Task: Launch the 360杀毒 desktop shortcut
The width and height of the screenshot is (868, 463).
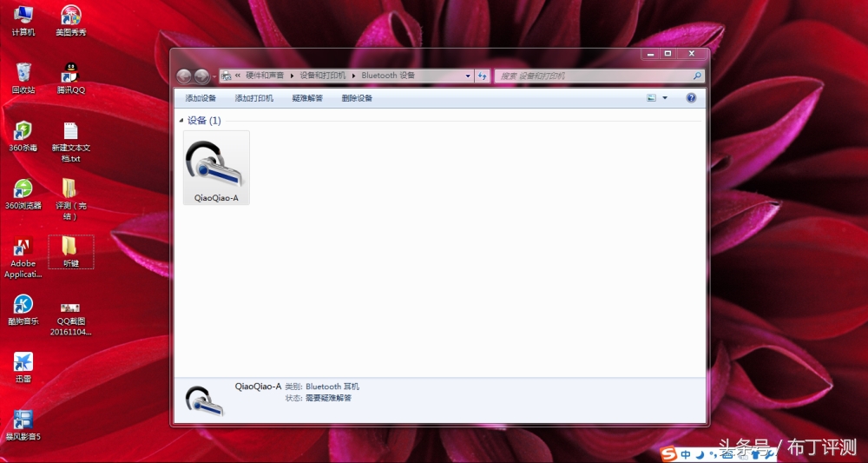Action: [x=23, y=136]
